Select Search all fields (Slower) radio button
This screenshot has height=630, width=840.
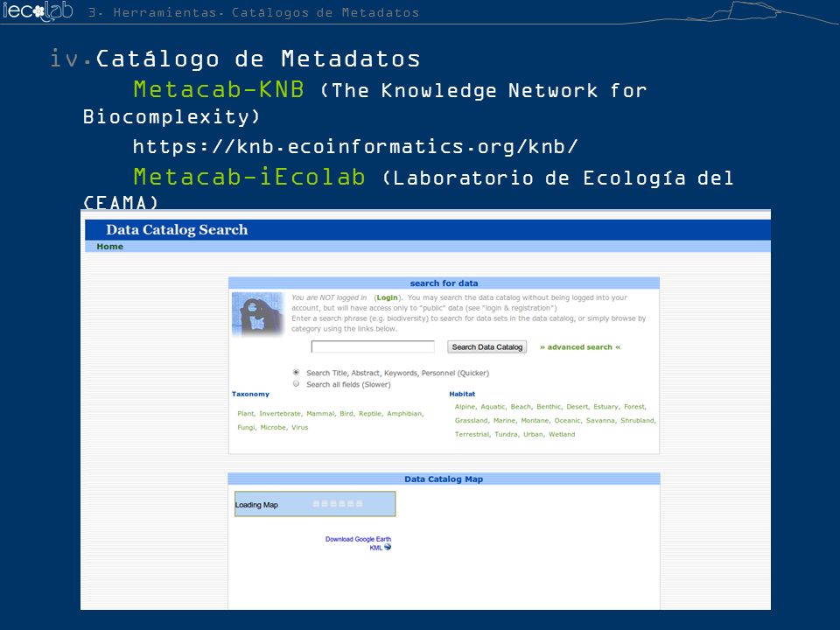(297, 384)
